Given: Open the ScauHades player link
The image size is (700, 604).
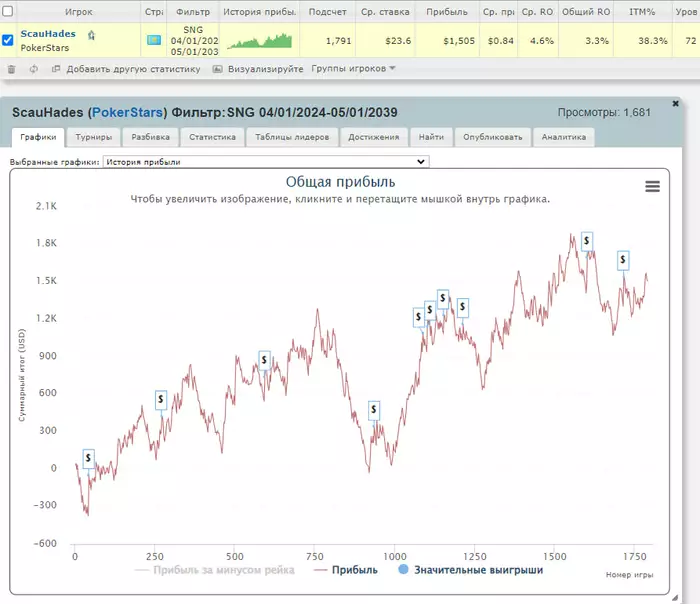Looking at the screenshot, I should (48, 34).
